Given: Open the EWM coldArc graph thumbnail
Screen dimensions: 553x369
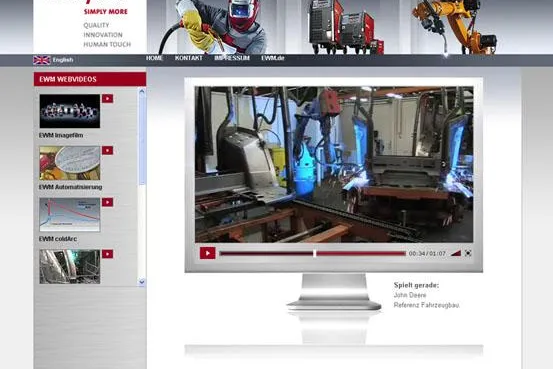Looking at the screenshot, I should tap(70, 214).
